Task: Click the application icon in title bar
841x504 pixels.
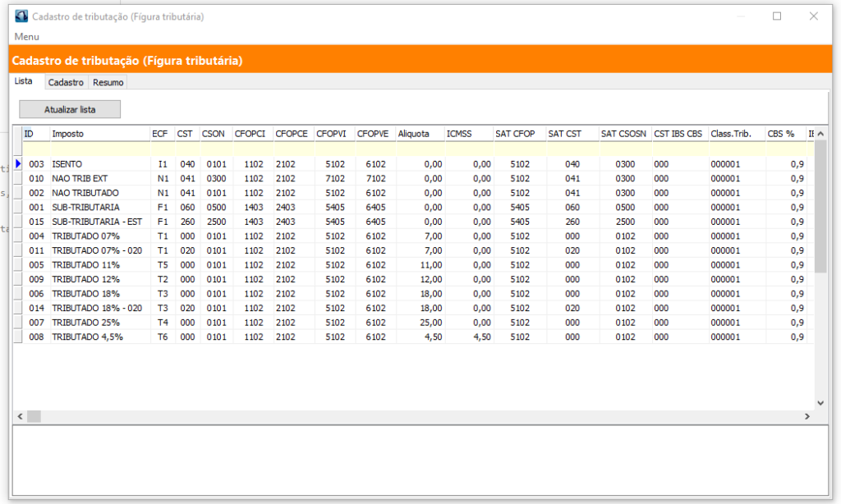Action: click(21, 16)
